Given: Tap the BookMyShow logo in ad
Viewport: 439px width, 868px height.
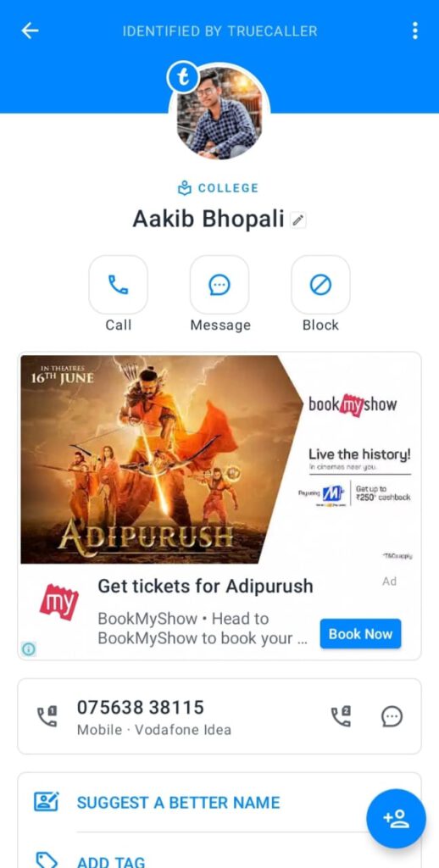Looking at the screenshot, I should point(58,603).
